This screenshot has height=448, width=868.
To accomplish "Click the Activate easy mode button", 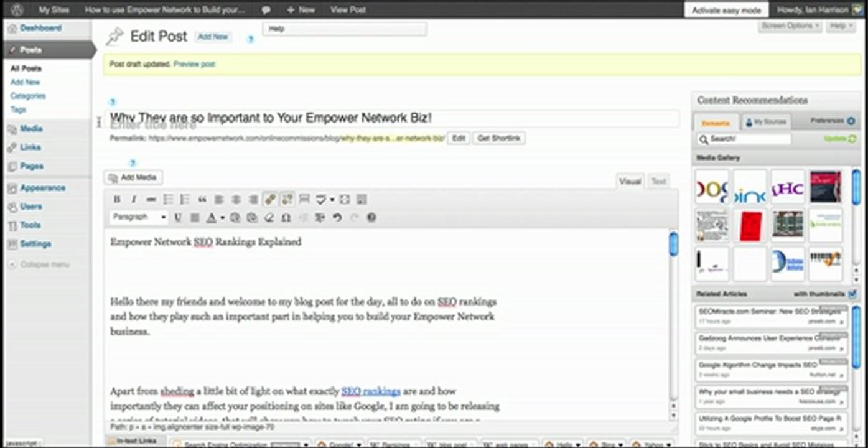I will click(726, 11).
